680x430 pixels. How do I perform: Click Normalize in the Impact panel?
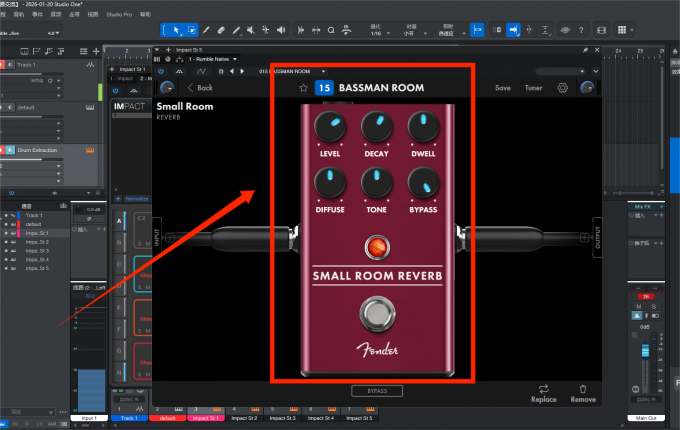[x=137, y=199]
